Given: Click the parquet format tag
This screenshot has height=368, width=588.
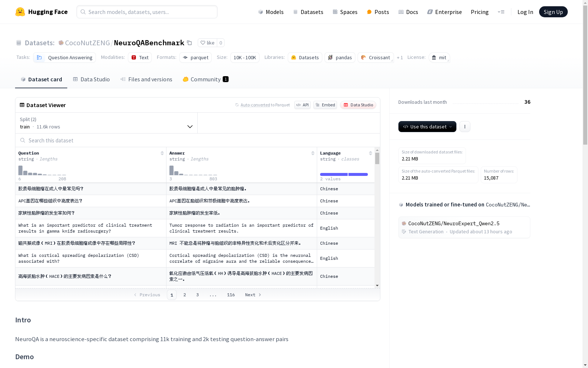Looking at the screenshot, I should [x=196, y=57].
